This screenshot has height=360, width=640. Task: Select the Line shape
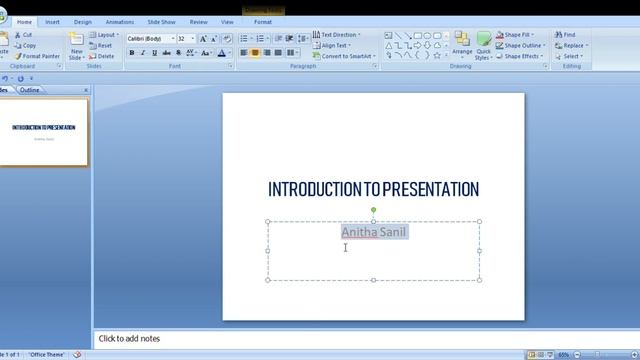pos(398,36)
